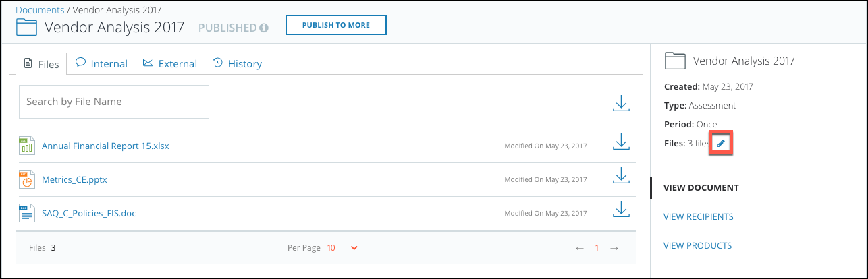Click the doc document file icon
868x279 pixels.
pos(26,214)
